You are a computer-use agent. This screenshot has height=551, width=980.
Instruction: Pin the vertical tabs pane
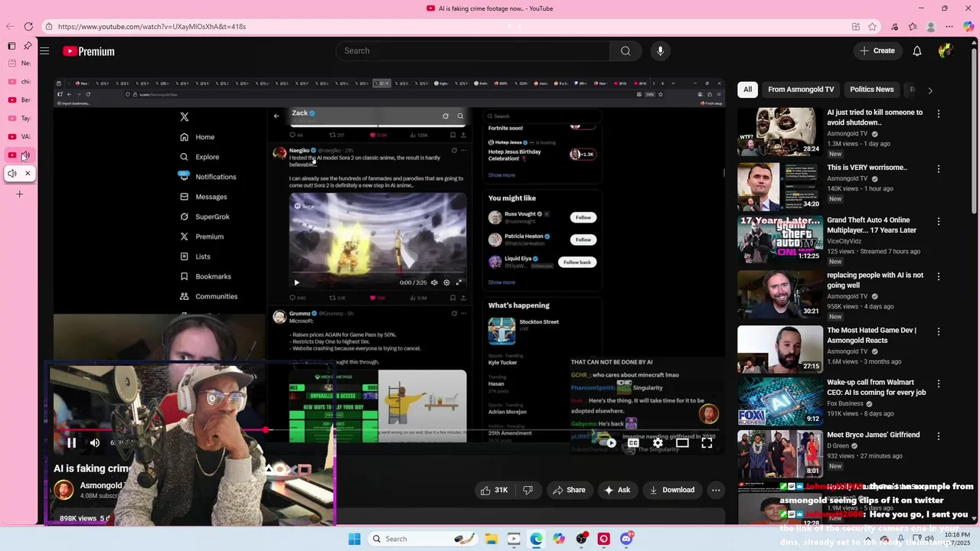tap(28, 46)
